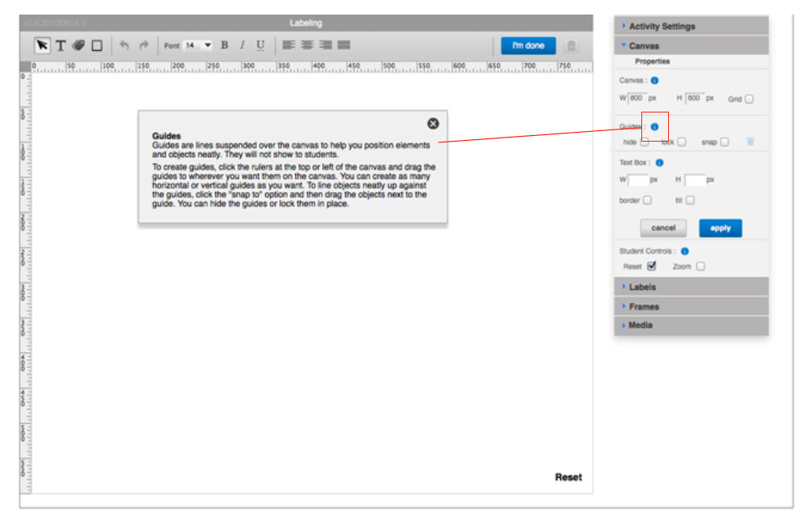Check the snap guides option
This screenshot has height=526, width=812.
click(725, 142)
